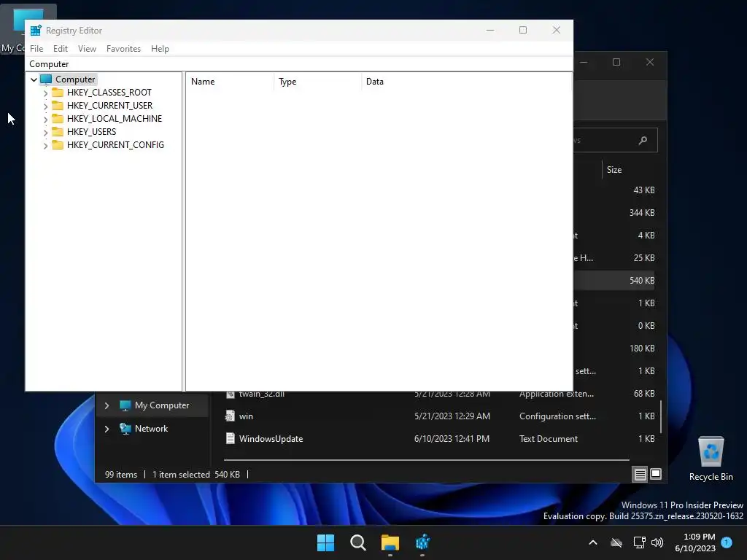The width and height of the screenshot is (747, 560).
Task: Select Network in Explorer sidebar
Action: point(151,429)
